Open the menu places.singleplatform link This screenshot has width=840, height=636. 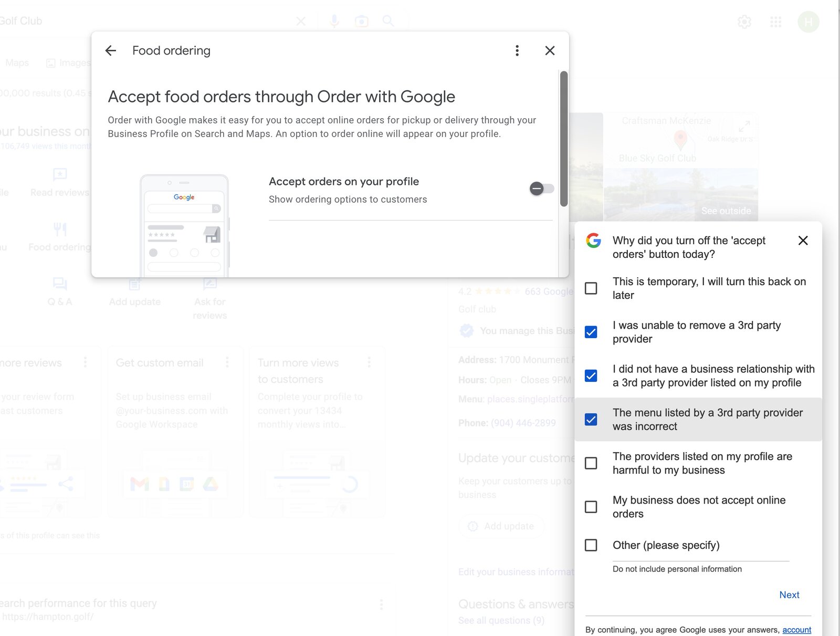[x=530, y=399]
